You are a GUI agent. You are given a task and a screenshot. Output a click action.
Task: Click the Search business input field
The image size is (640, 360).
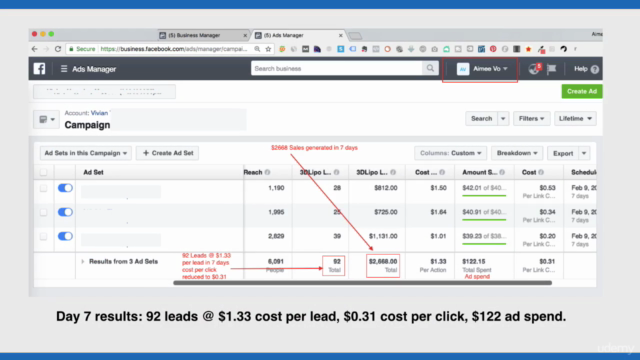(x=337, y=68)
